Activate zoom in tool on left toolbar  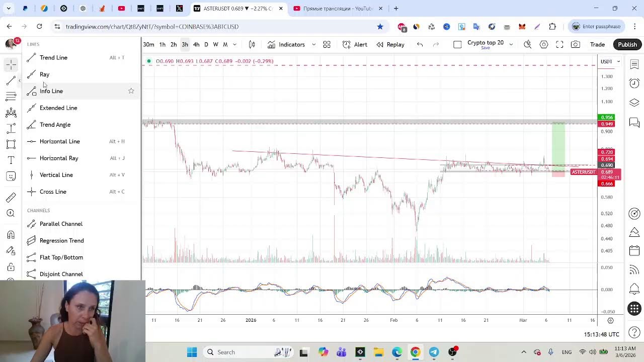[11, 213]
